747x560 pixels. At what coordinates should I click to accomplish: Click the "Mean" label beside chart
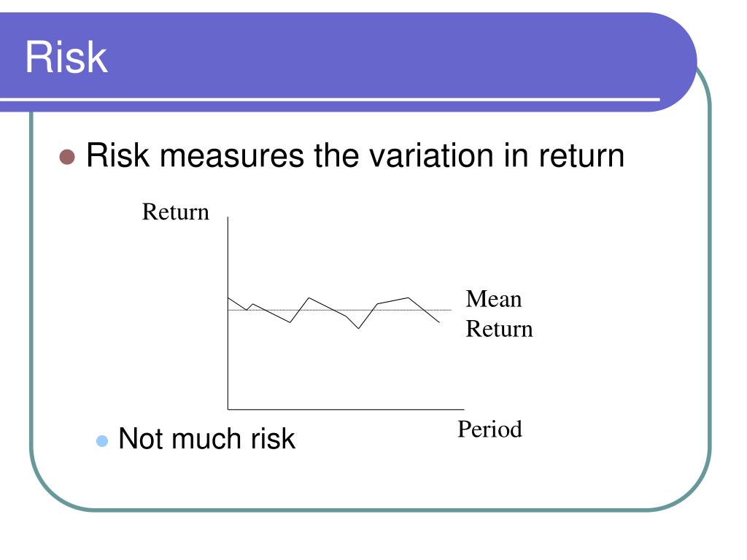point(494,300)
